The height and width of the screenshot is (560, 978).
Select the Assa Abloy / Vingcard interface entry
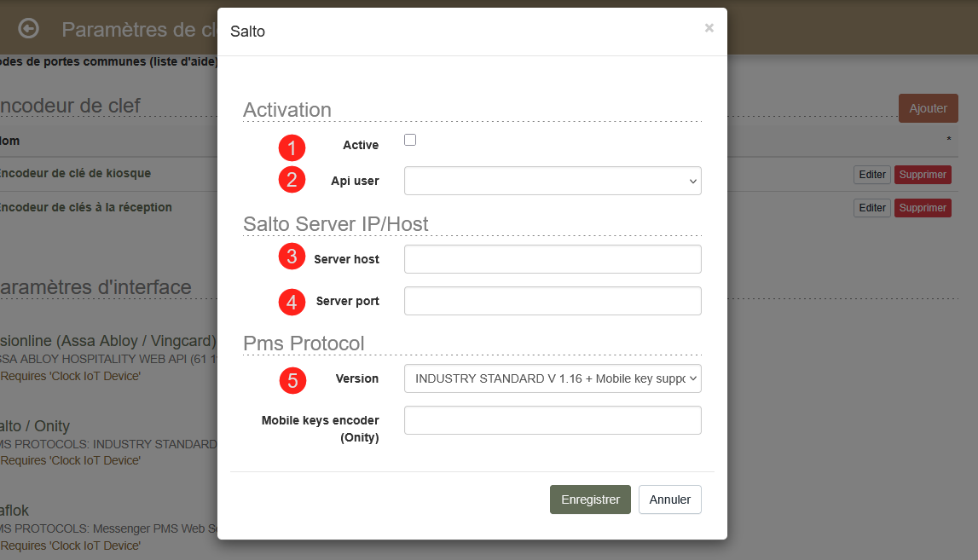(x=108, y=340)
